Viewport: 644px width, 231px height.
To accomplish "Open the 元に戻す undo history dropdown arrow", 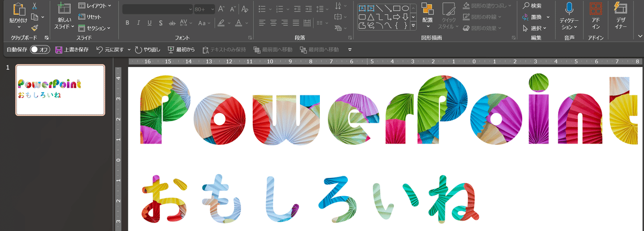I will pyautogui.click(x=129, y=49).
